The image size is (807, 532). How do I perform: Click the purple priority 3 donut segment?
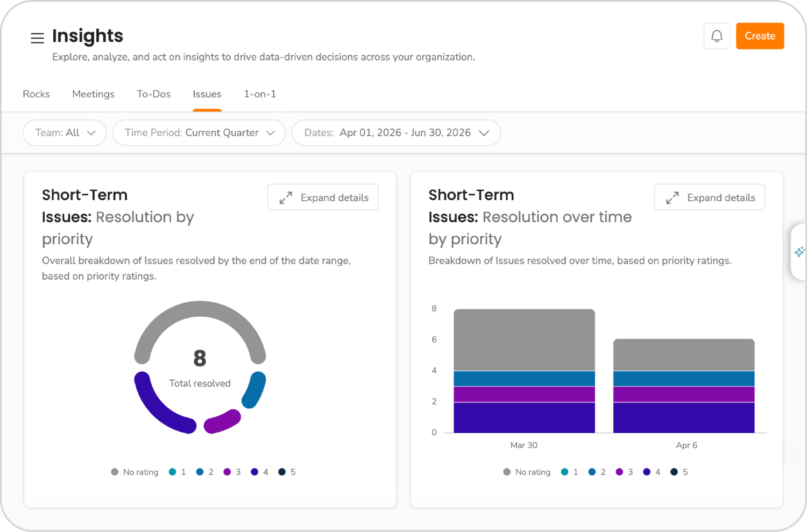click(x=222, y=422)
